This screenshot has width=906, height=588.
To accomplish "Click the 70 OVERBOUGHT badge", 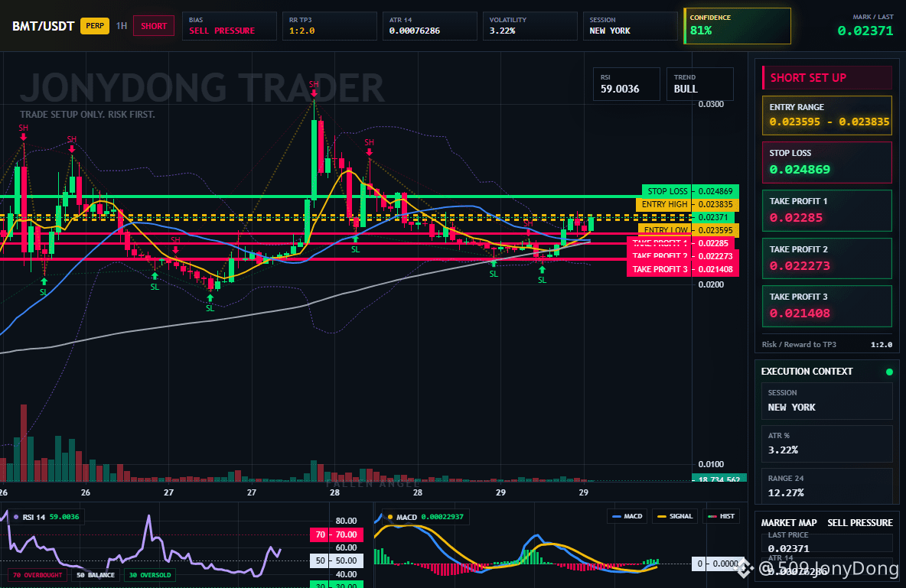I will 37,575.
